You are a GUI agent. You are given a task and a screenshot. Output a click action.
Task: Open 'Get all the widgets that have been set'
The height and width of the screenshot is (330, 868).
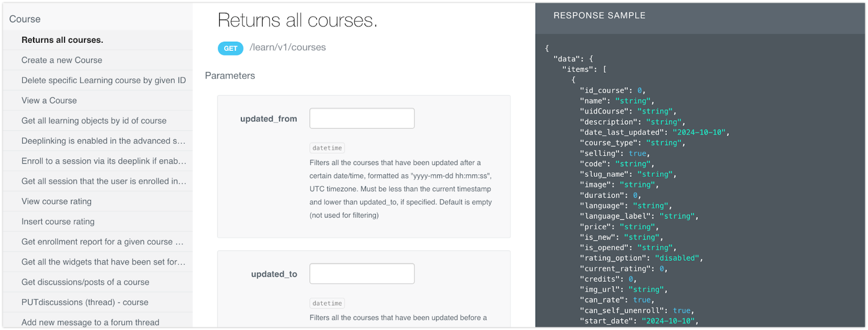pos(103,262)
